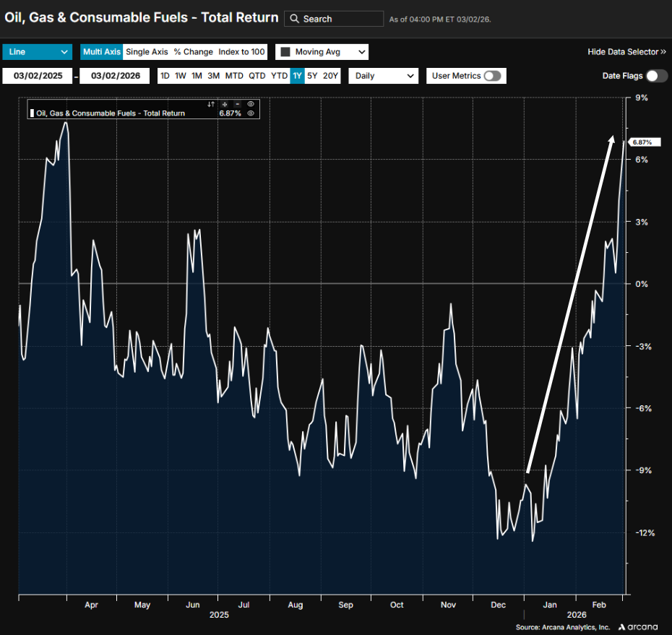
Task: Select the 5Y time range
Action: pyautogui.click(x=311, y=76)
